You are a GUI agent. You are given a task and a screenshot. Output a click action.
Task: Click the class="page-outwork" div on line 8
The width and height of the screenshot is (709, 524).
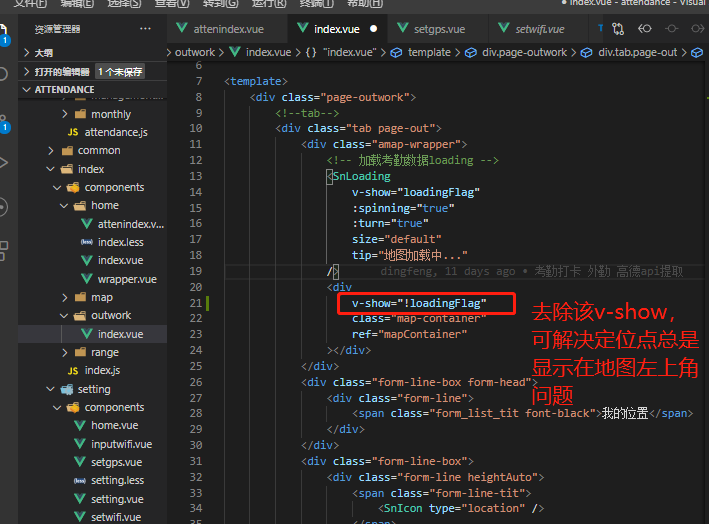click(x=333, y=97)
